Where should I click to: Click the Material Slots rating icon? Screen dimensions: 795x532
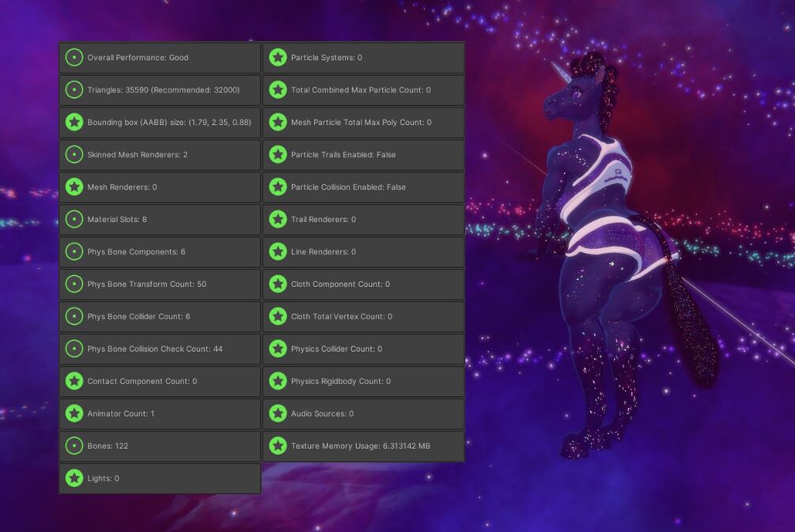pyautogui.click(x=74, y=220)
